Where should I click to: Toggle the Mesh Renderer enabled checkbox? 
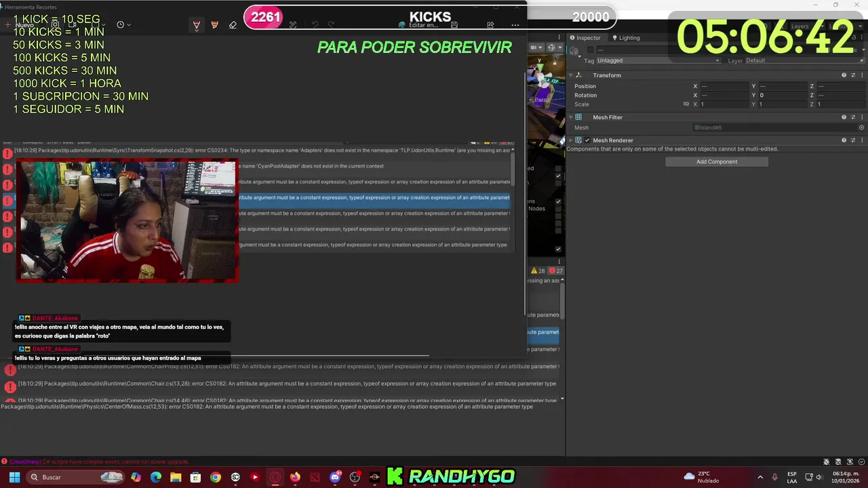[587, 140]
